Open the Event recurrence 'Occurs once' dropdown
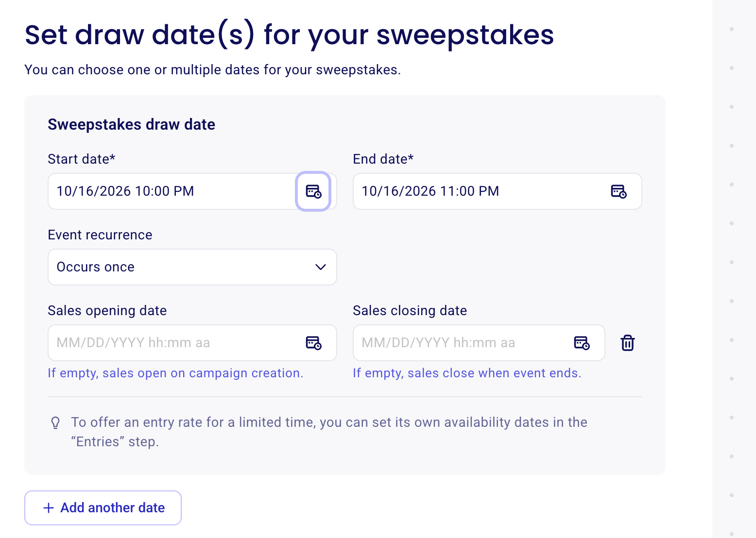Viewport: 756px width, 538px height. tap(192, 267)
